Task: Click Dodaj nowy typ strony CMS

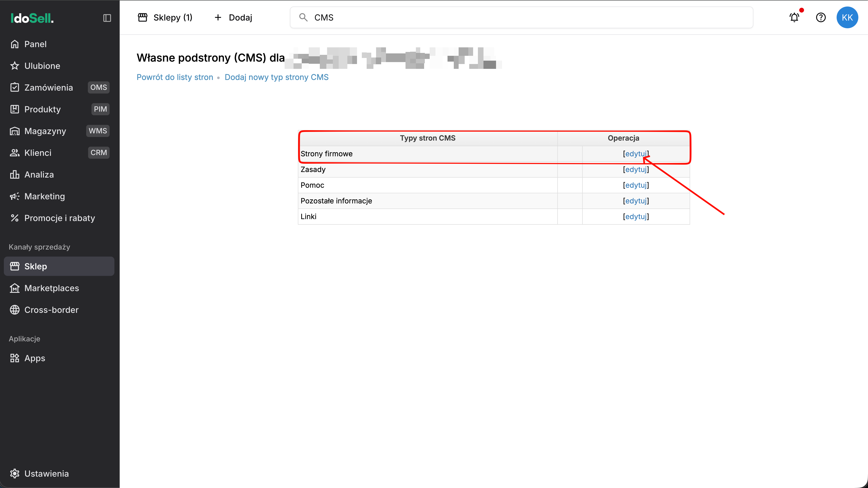Action: tap(277, 77)
